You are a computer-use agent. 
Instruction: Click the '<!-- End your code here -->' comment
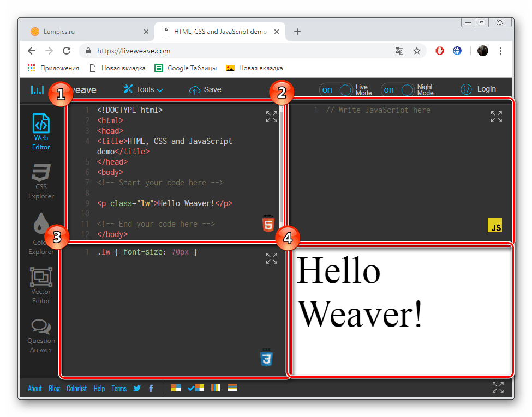click(x=156, y=224)
